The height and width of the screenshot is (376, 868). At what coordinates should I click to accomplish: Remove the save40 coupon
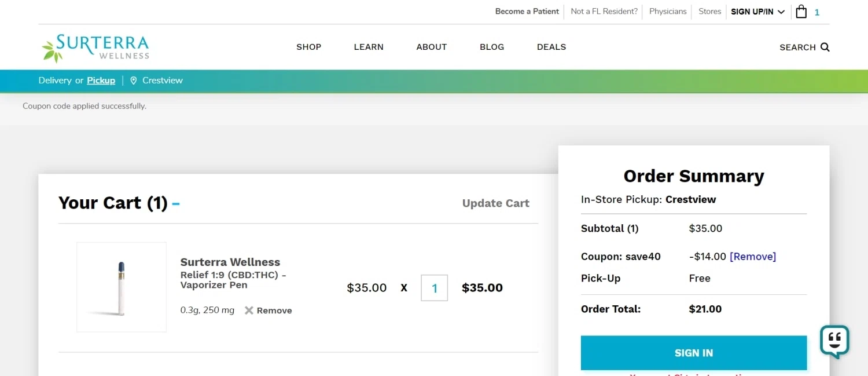pos(753,257)
